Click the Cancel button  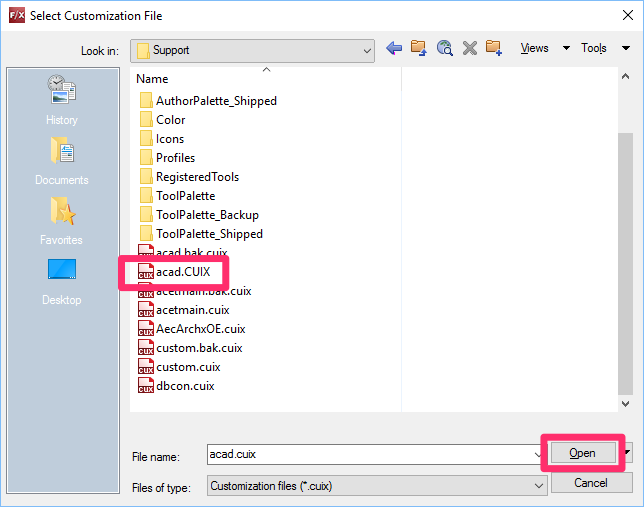point(591,483)
